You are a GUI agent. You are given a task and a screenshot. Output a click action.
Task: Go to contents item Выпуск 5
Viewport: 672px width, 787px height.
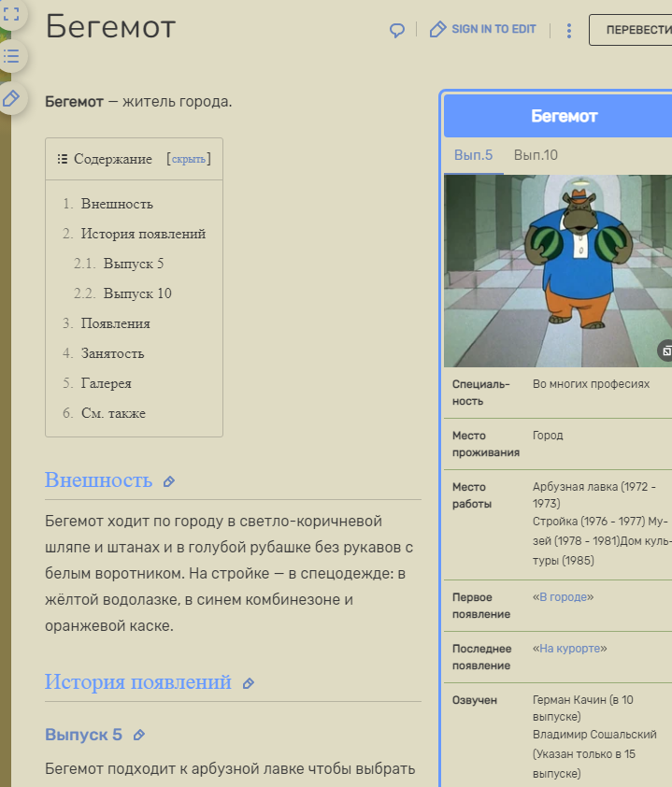click(134, 264)
